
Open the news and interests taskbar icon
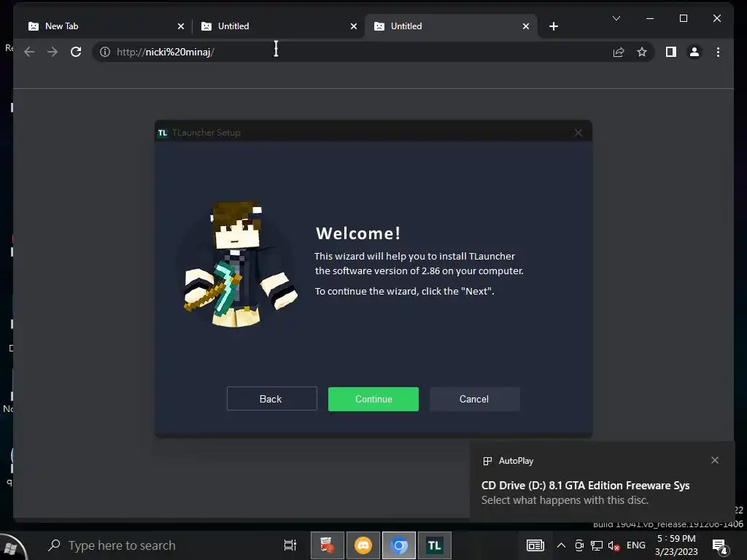(x=535, y=545)
